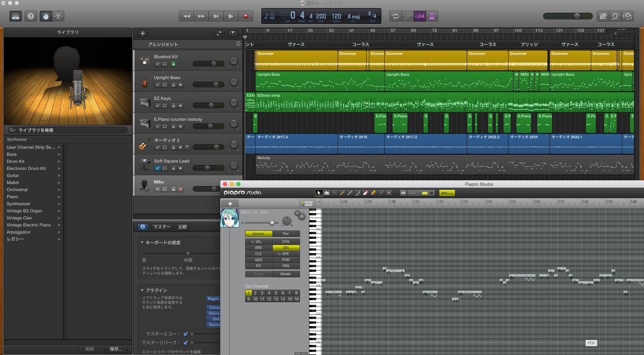This screenshot has width=644, height=355.
Task: Open the Library panel button
Action: point(15,16)
